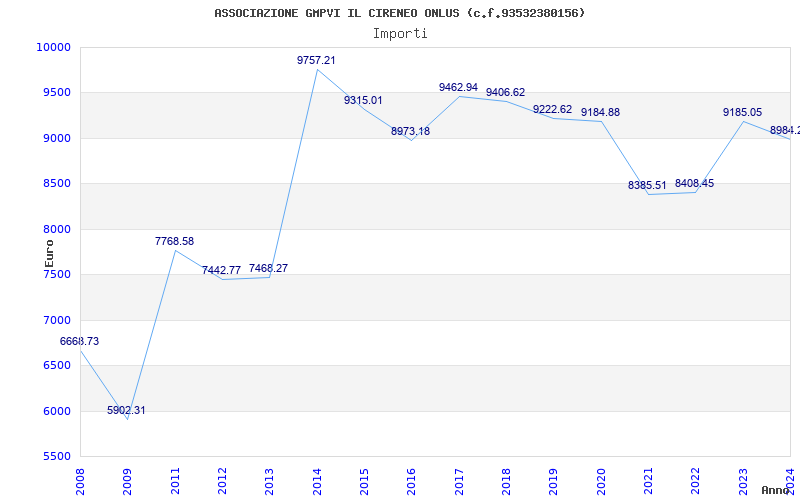Select data label 9406.62
800x500 pixels.
click(x=506, y=92)
